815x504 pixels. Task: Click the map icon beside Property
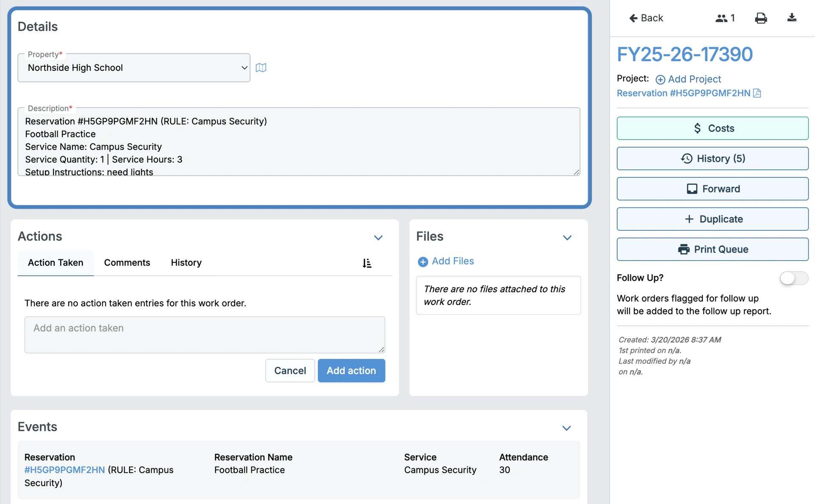(261, 68)
